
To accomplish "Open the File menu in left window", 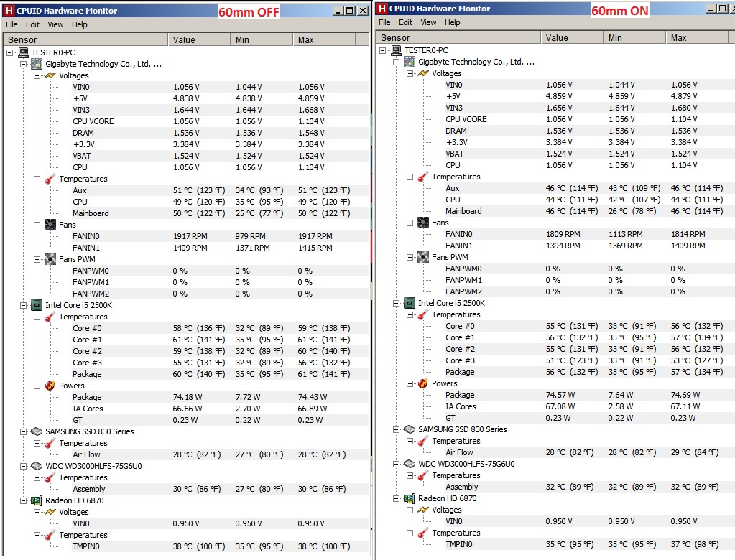I will [x=11, y=24].
